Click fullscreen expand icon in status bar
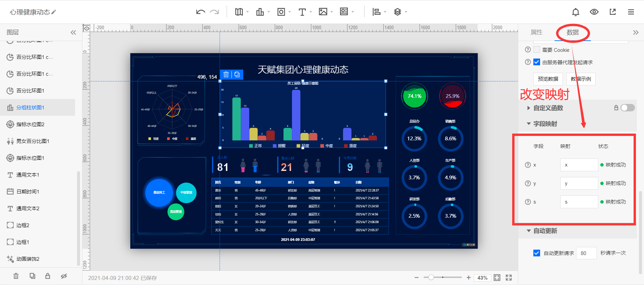Screen dimensions: 644x287 [x=509, y=278]
